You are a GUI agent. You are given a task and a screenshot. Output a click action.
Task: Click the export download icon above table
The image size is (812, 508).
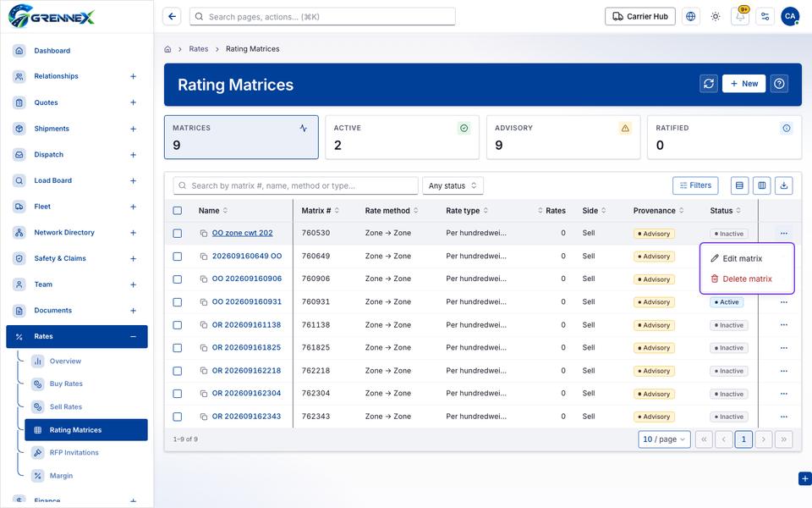coord(783,185)
